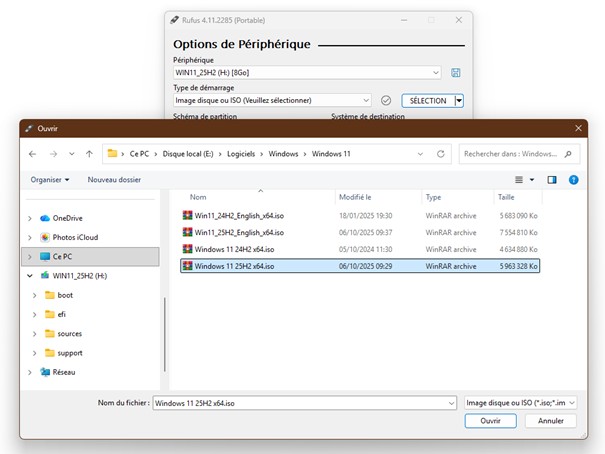Screen dimensions: 605x454
Task: Select Windows 11 25H2 x64.iso file
Action: (360, 266)
